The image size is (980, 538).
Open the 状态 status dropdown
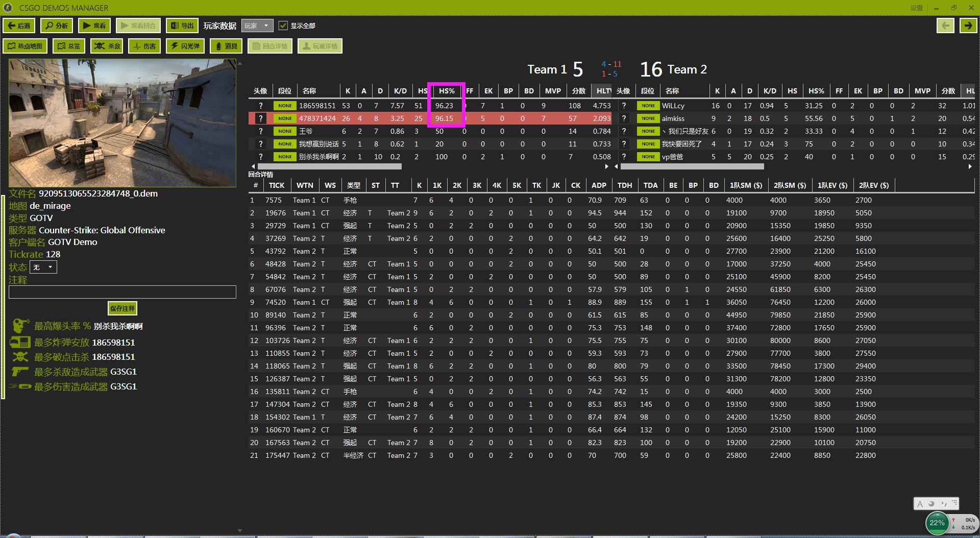pos(43,267)
